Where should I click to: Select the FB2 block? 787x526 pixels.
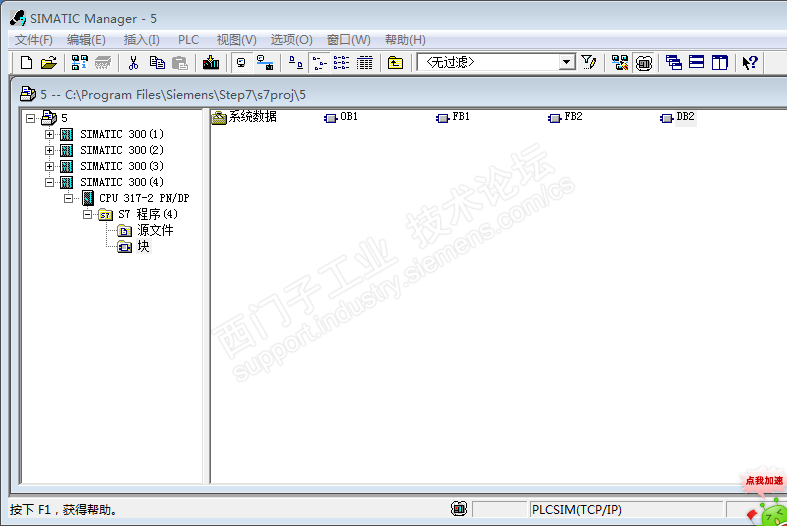pos(566,117)
